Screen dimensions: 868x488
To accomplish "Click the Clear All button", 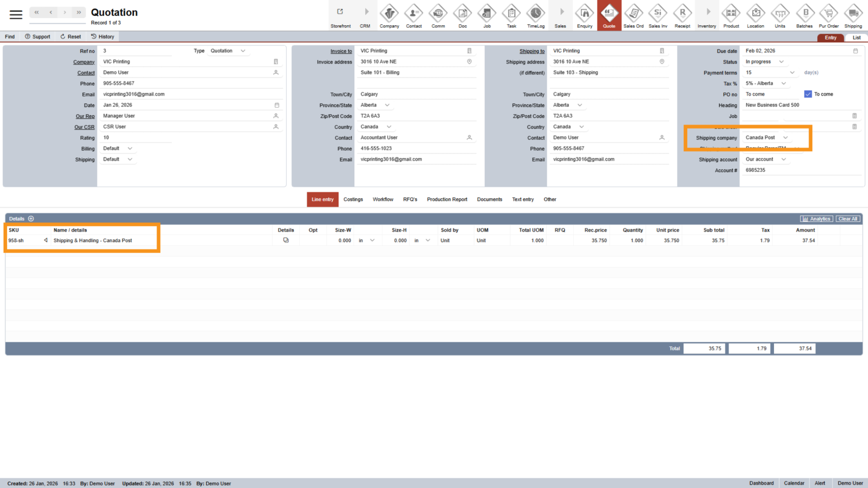I will tap(848, 219).
